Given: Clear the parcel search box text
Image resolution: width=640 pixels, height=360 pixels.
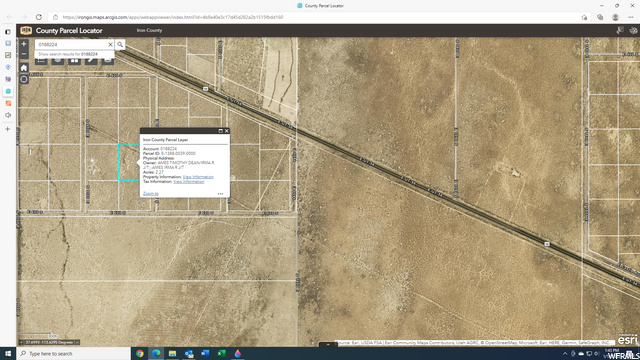Looking at the screenshot, I should [110, 44].
